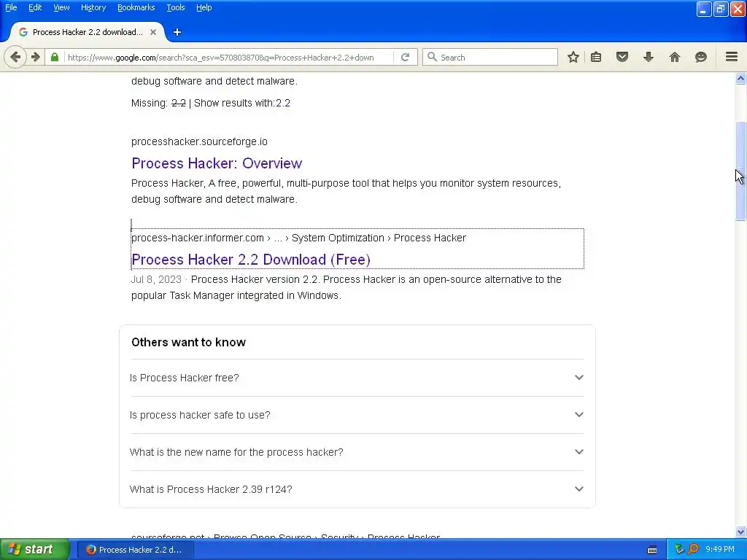Expand 'Is Process Hacker free?' question

click(x=357, y=378)
